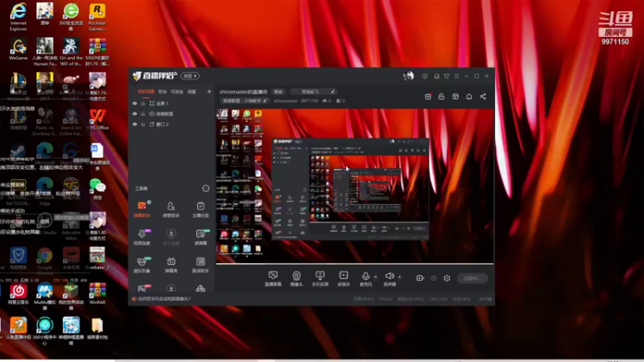Lock the 全屏 1 source layer

tap(143, 104)
